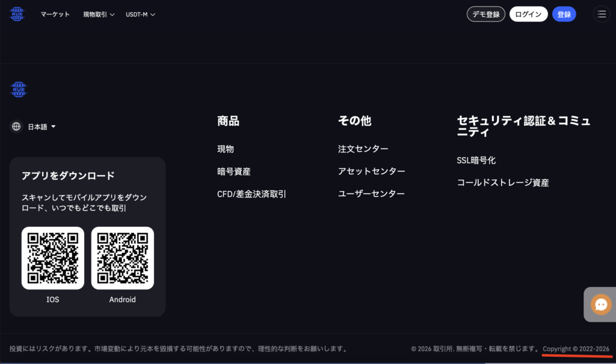Click the footer RUE globe logo
The height and width of the screenshot is (364, 616).
click(19, 90)
